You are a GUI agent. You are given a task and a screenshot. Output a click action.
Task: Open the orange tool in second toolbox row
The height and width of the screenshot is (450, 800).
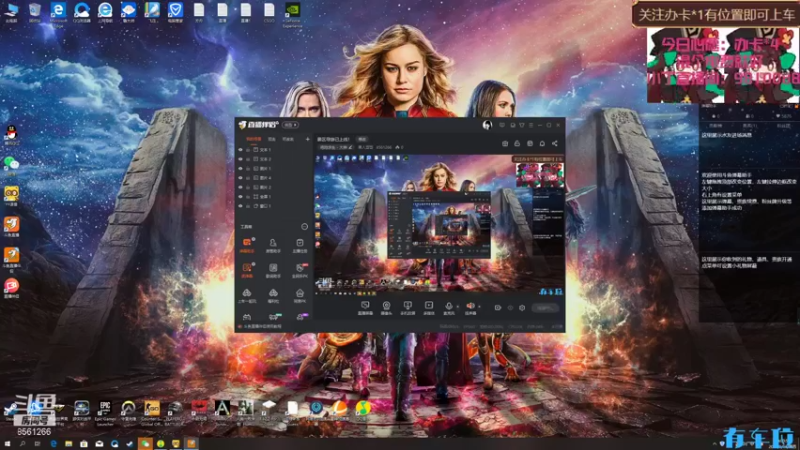click(247, 270)
